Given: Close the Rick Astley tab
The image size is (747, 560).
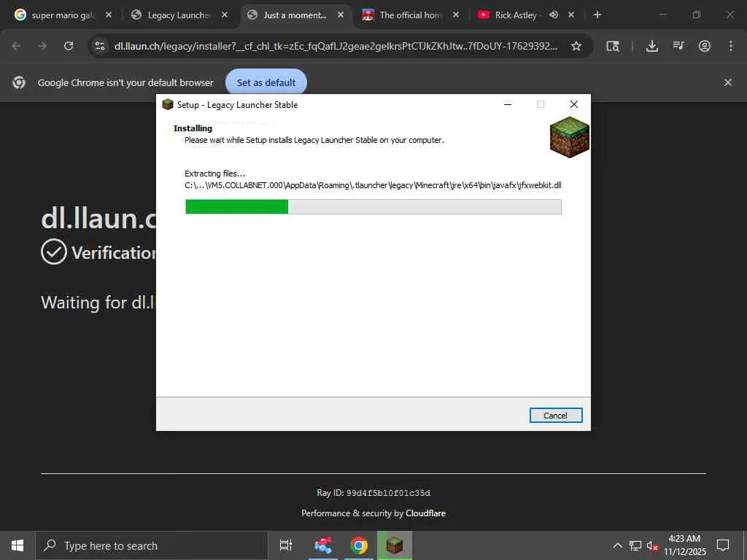Looking at the screenshot, I should [571, 15].
